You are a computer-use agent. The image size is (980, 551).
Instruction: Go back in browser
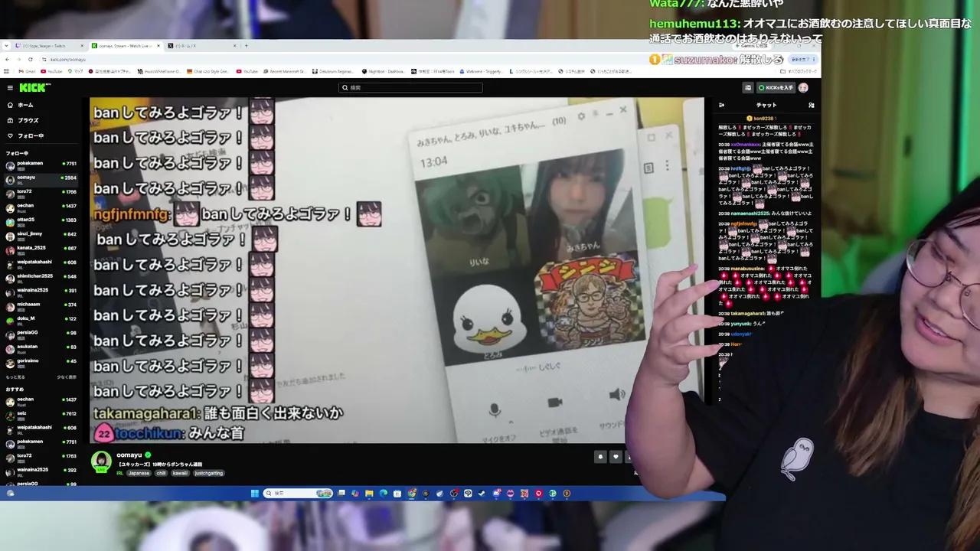[x=8, y=59]
